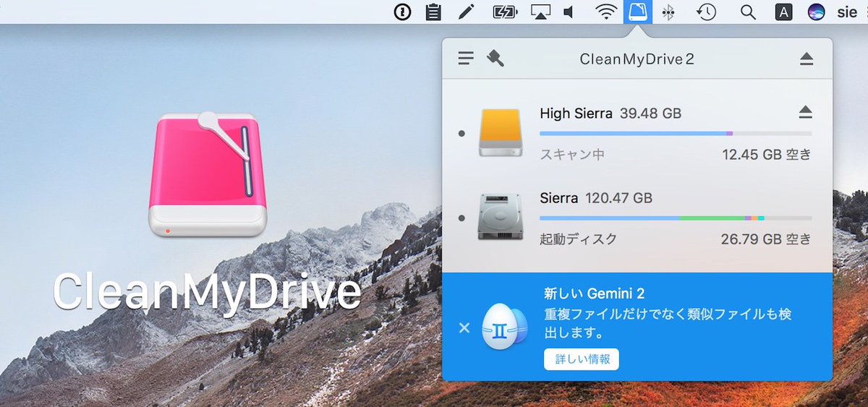868x407 pixels.
Task: Click the スキャン中 status text
Action: [572, 155]
